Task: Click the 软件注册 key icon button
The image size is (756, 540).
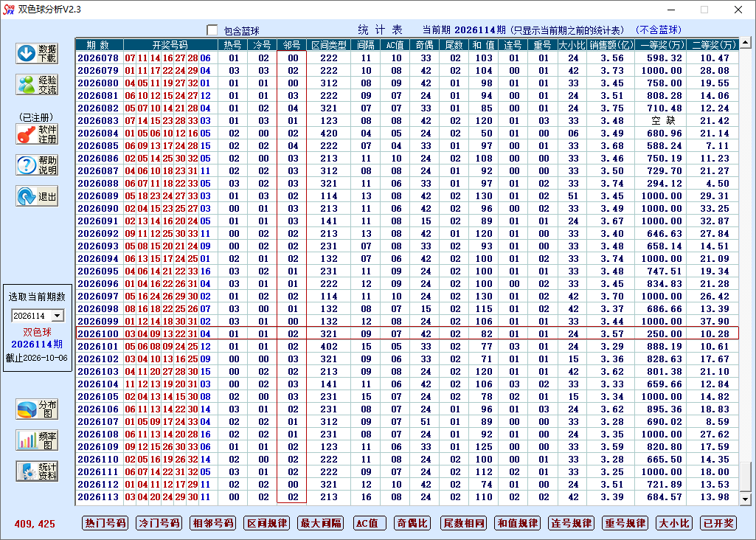Action: pos(37,134)
